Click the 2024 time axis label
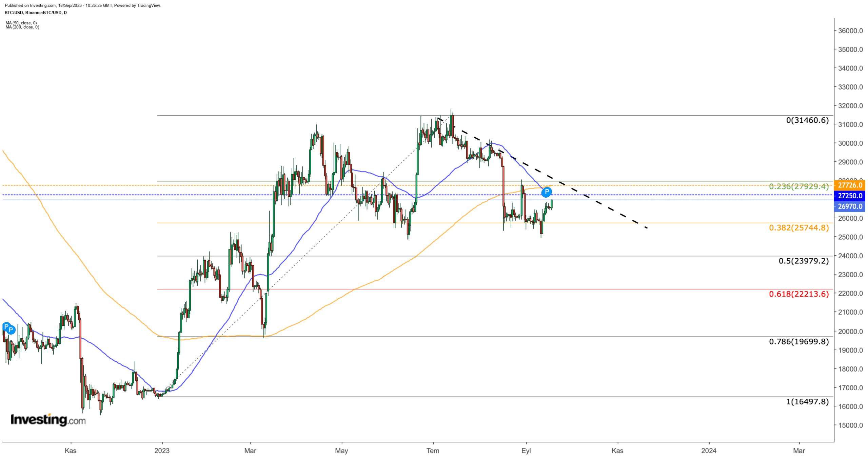Viewport: 868px width, 459px height. [709, 451]
